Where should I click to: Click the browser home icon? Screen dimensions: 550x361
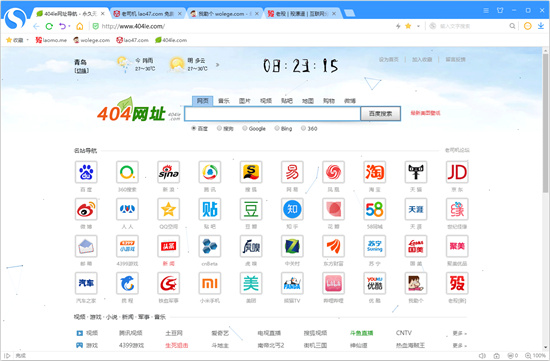80,26
